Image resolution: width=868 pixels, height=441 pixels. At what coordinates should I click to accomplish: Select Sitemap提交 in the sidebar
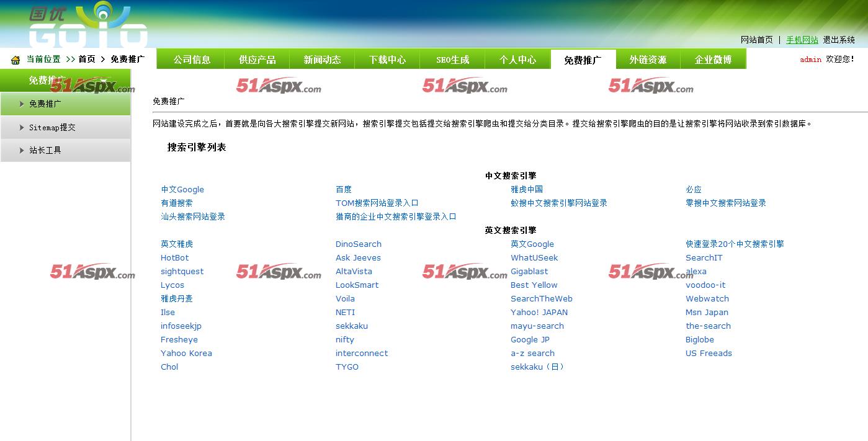65,127
